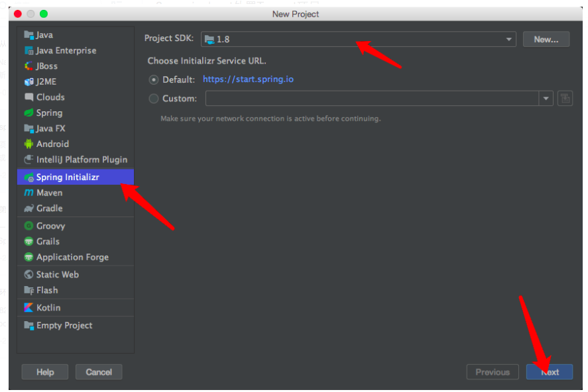The image size is (588, 392).
Task: Pick the Kotlin project type
Action: 76,308
